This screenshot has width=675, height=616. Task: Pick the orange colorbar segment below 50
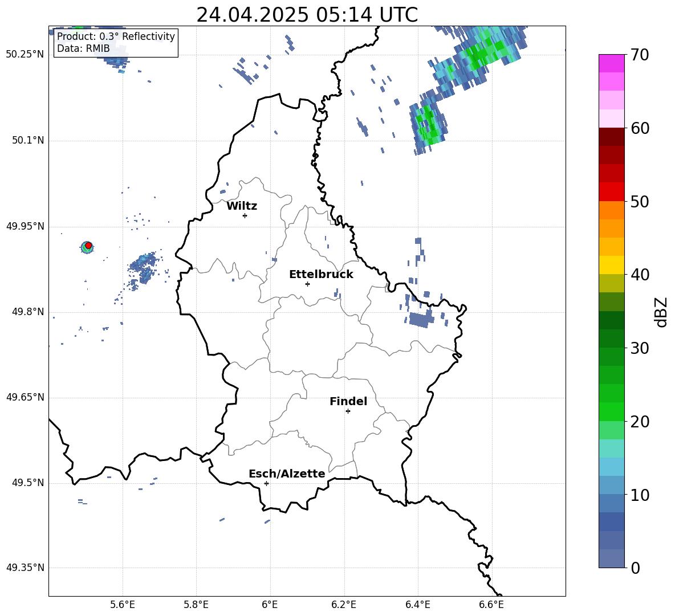611,210
